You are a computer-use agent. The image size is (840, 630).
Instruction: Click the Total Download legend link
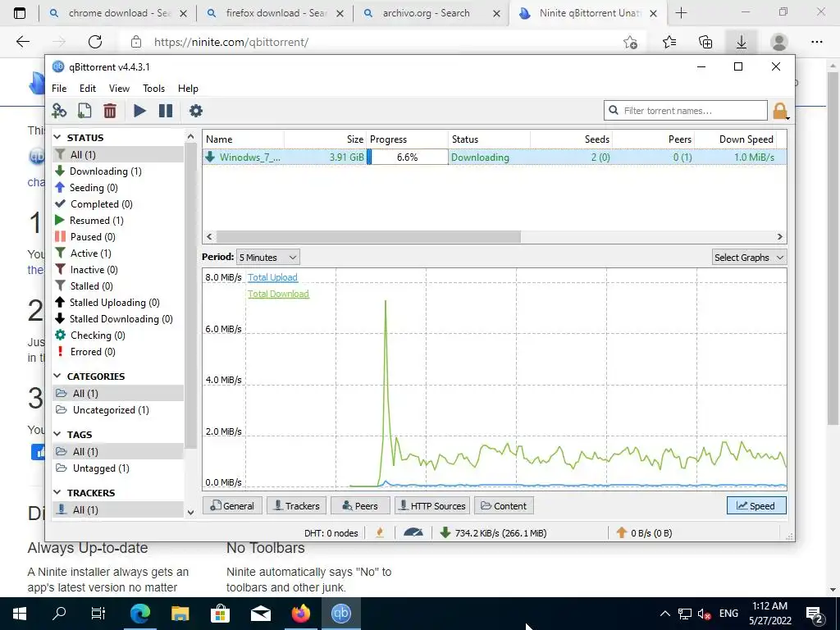coord(278,294)
